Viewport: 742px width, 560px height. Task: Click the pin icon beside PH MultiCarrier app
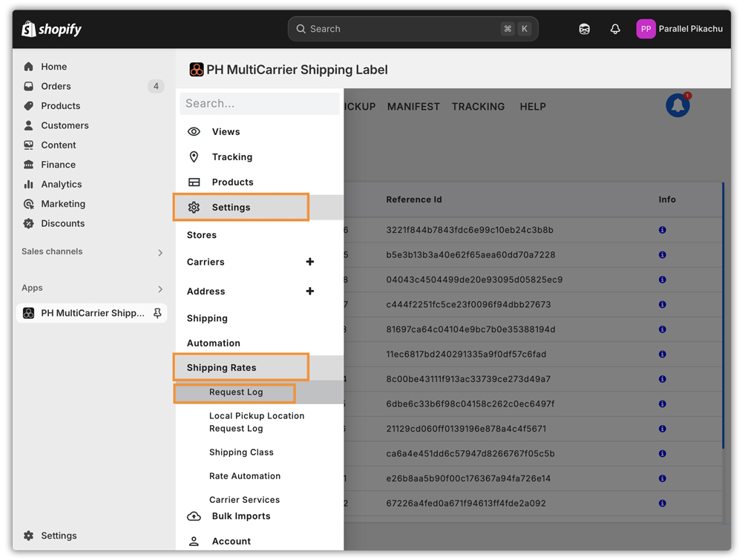[x=157, y=313]
